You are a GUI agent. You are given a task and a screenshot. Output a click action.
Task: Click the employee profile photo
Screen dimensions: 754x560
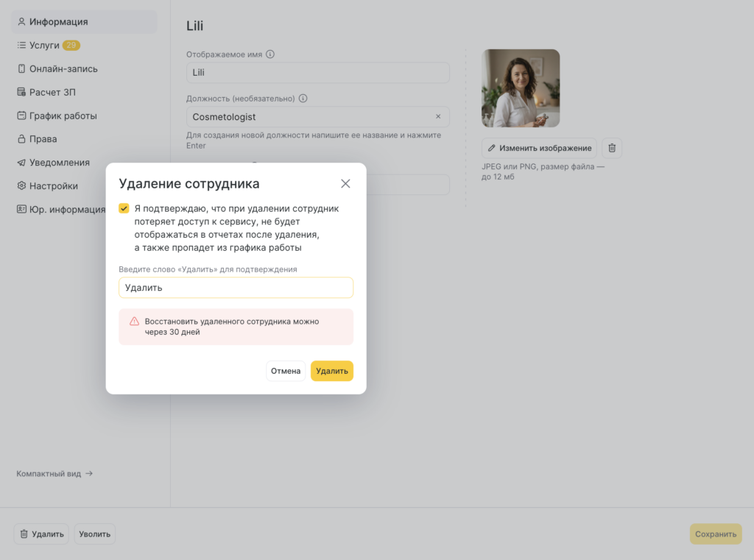[521, 88]
